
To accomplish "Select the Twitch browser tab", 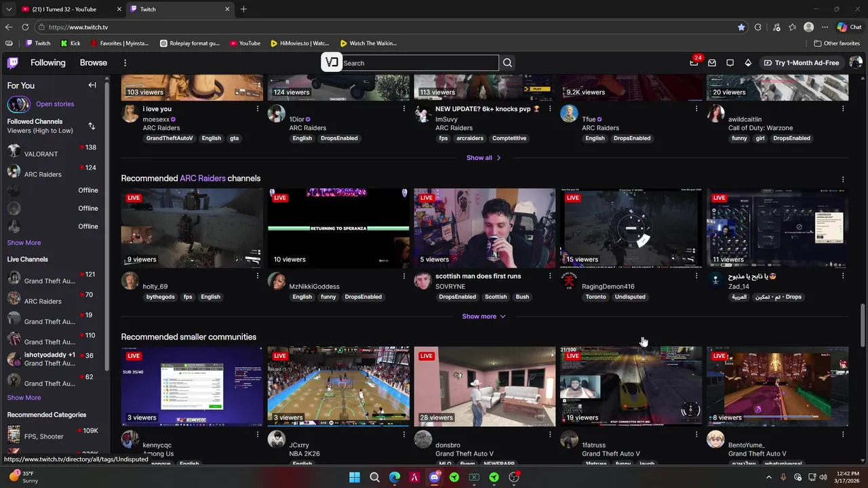I will pos(180,9).
